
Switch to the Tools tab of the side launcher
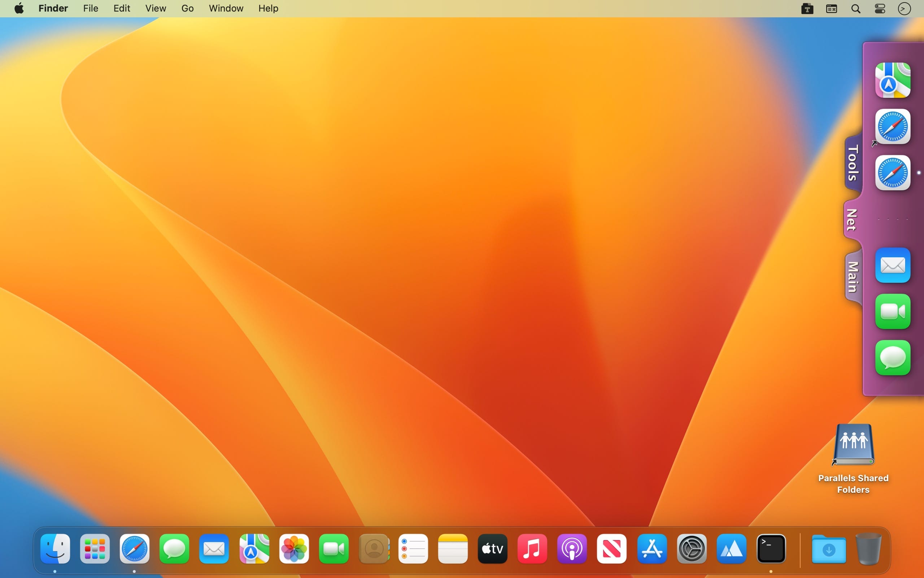pyautogui.click(x=853, y=163)
